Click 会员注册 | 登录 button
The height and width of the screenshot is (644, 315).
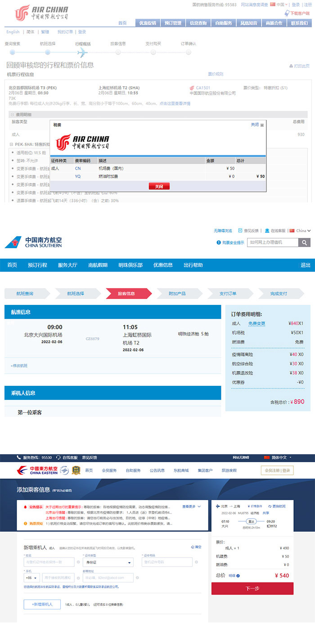277,470
